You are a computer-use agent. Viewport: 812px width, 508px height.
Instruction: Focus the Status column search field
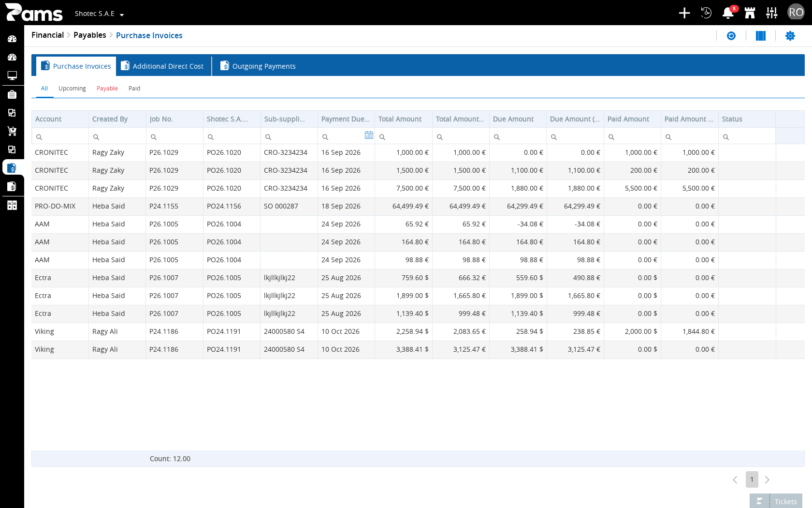[747, 137]
